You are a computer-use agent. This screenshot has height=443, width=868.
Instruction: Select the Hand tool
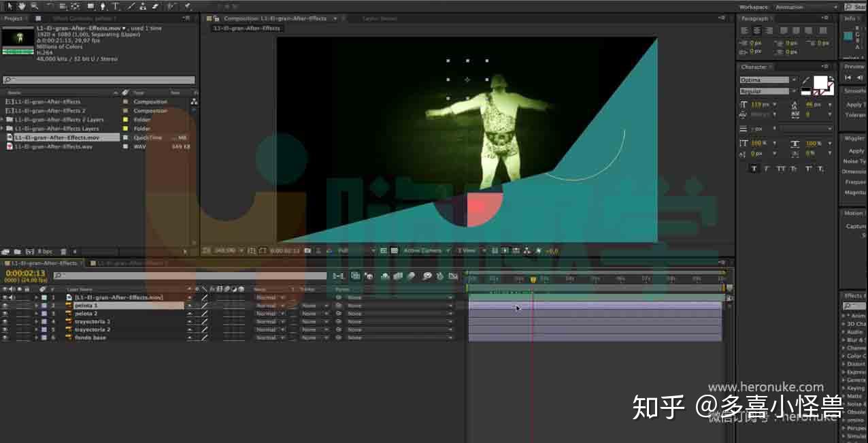[x=21, y=6]
